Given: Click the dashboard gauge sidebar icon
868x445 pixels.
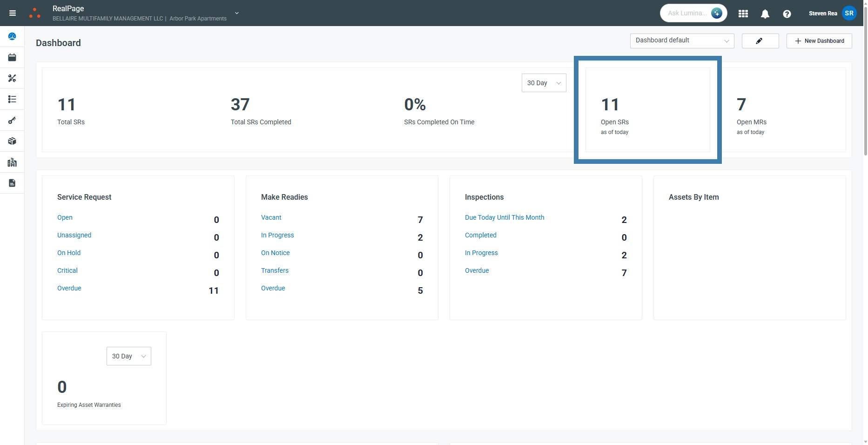Looking at the screenshot, I should [x=12, y=36].
